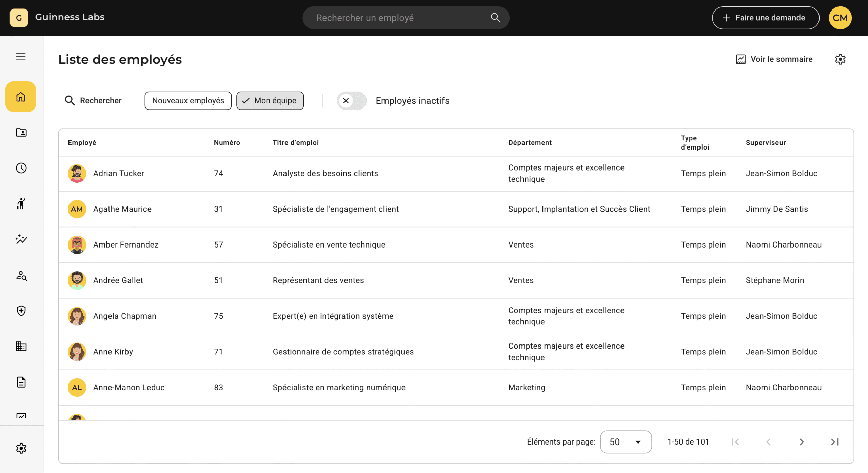Go to the first page of results

(x=735, y=442)
